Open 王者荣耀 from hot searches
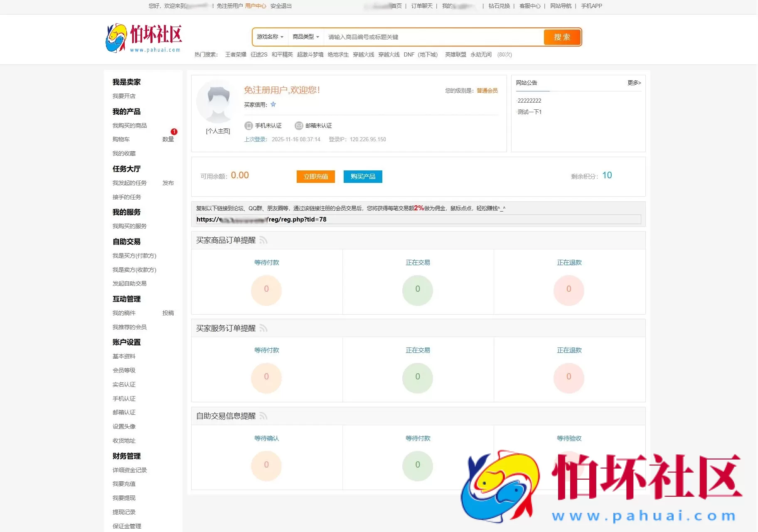Viewport: 758px width, 532px height. tap(236, 54)
